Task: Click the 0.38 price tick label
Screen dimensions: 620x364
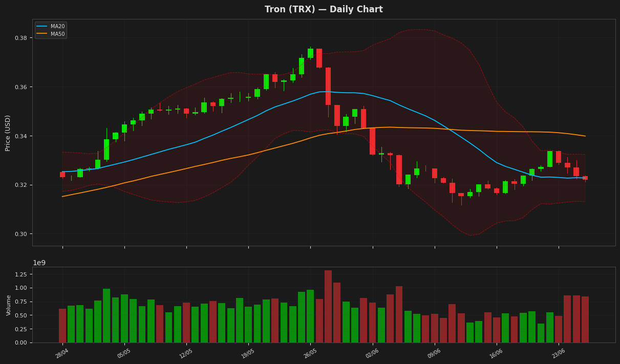Action: [22, 38]
